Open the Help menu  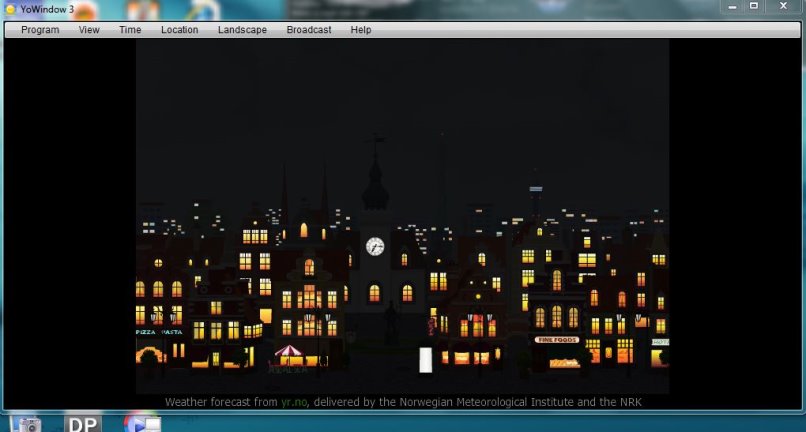[x=361, y=30]
